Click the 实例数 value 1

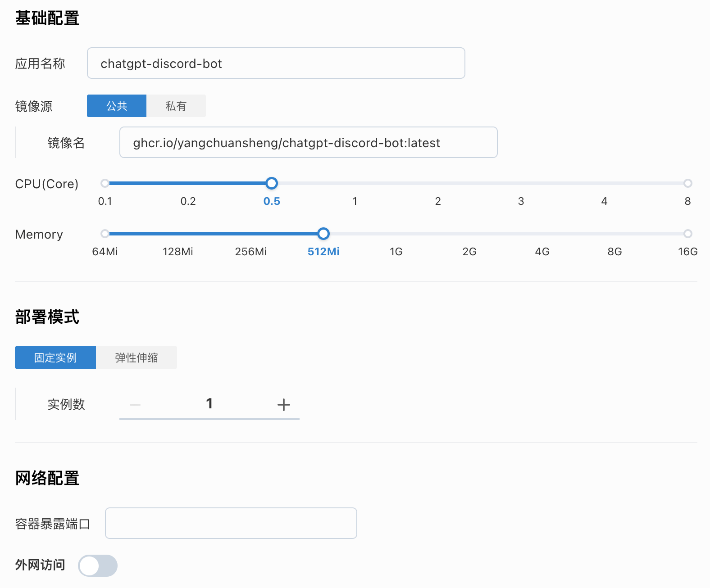click(x=209, y=404)
